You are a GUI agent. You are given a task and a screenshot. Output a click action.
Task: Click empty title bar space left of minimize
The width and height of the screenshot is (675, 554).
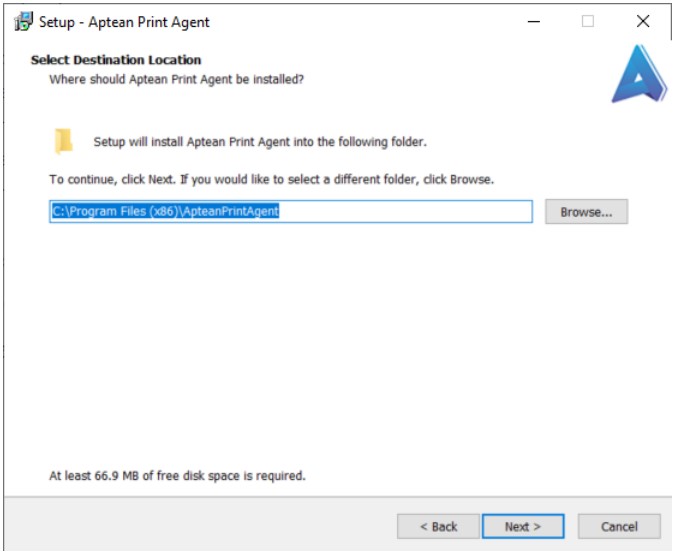click(366, 22)
